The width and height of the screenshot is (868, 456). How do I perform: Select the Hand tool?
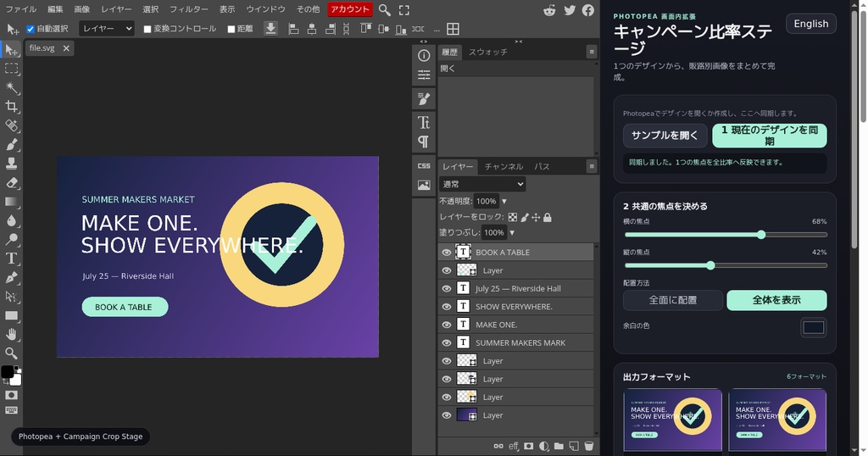click(11, 334)
